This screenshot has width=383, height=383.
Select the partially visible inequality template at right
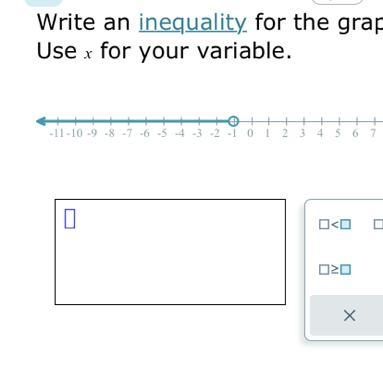click(378, 224)
